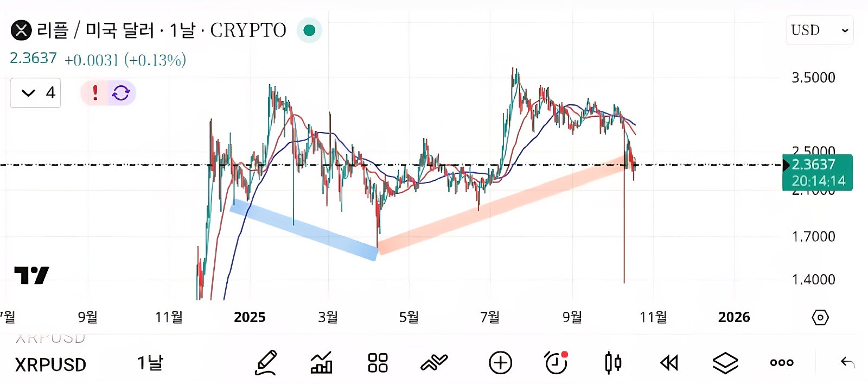Toggle the green market status dot

tap(309, 30)
